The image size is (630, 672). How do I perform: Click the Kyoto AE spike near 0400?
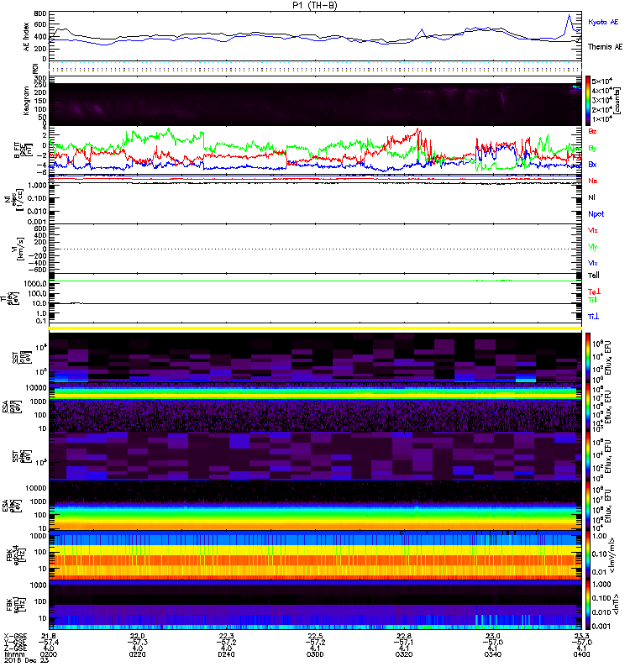(570, 23)
